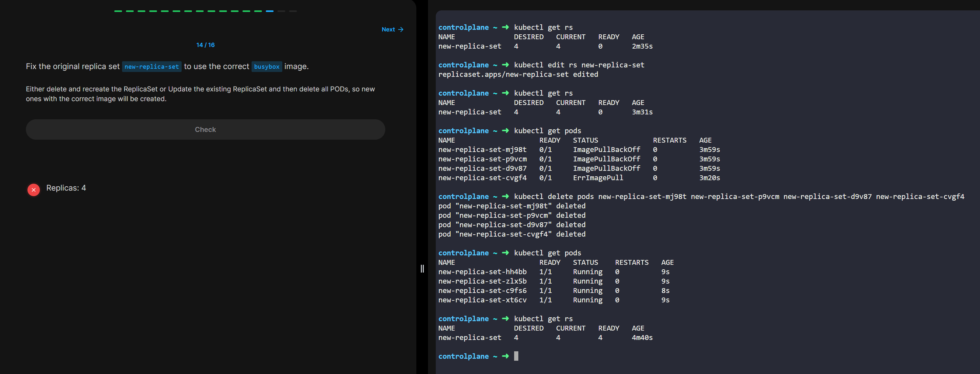
Task: Select the last gray progress segment
Action: click(293, 11)
